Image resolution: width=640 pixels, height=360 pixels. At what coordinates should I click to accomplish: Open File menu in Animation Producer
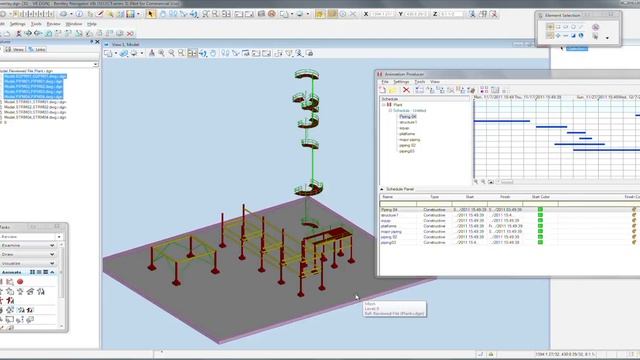[385, 82]
